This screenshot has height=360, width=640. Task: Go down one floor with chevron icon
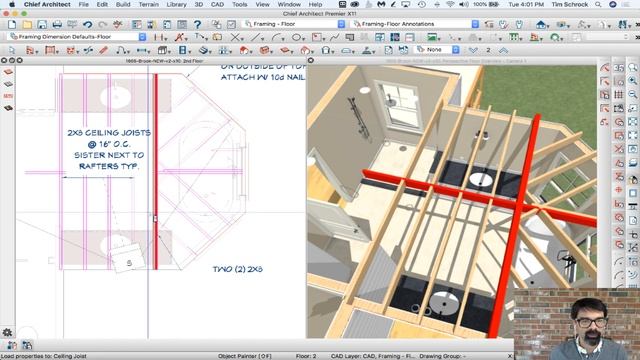click(x=473, y=50)
